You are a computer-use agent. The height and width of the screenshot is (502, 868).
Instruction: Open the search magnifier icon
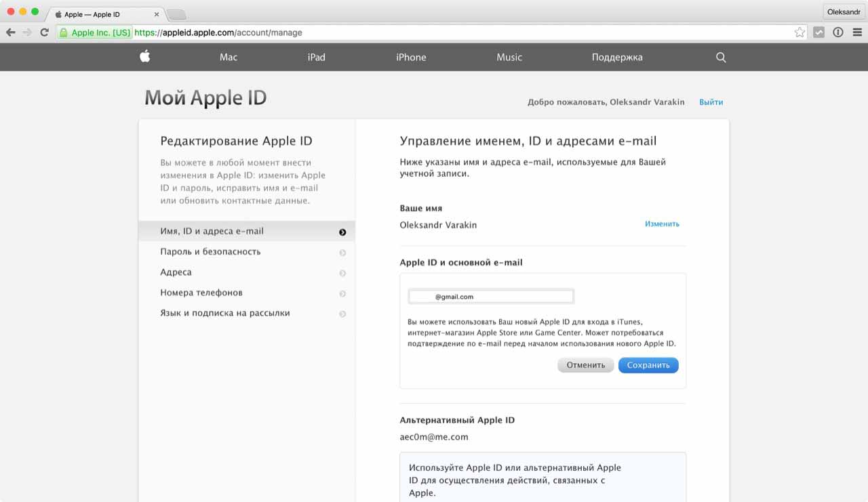721,58
